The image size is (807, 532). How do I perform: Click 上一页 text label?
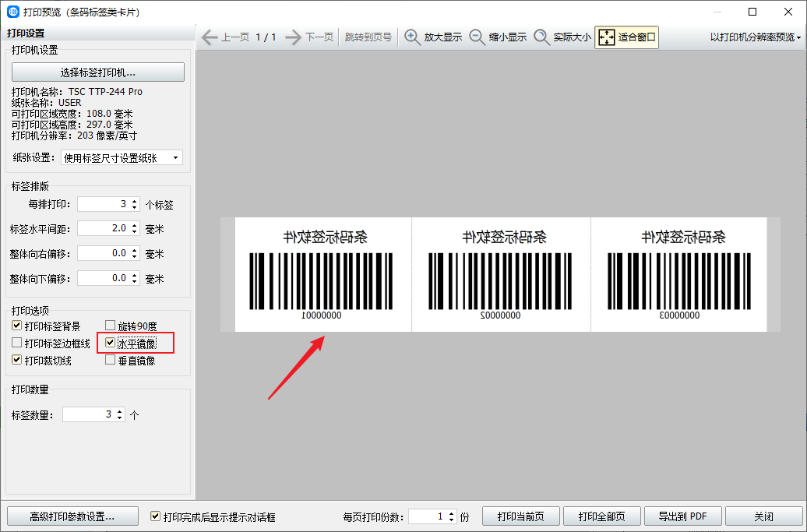click(x=235, y=37)
